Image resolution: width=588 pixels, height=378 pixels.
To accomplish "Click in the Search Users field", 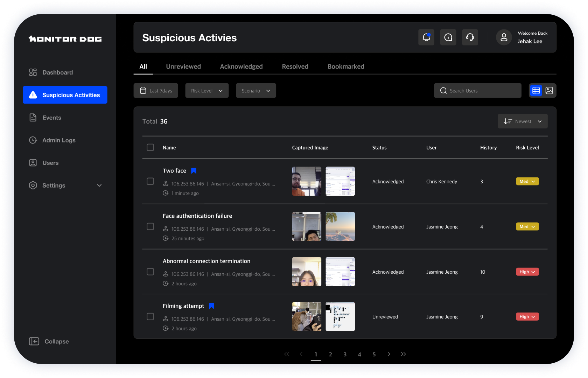I will tap(478, 91).
